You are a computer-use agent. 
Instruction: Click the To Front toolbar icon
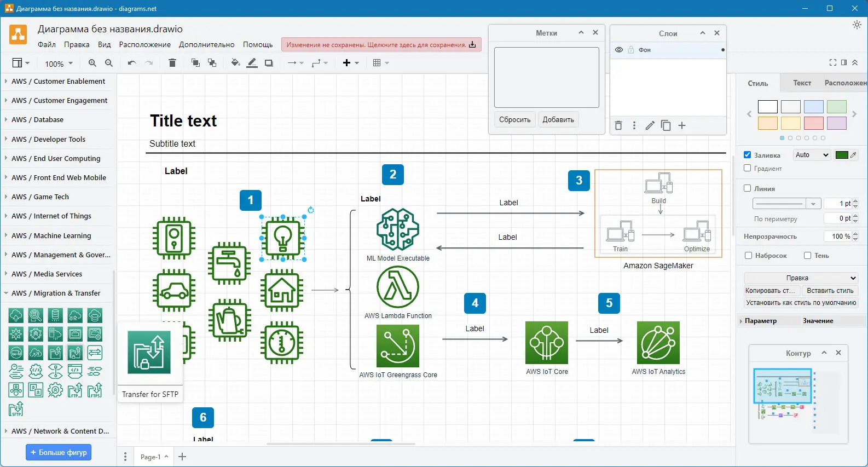[x=195, y=63]
